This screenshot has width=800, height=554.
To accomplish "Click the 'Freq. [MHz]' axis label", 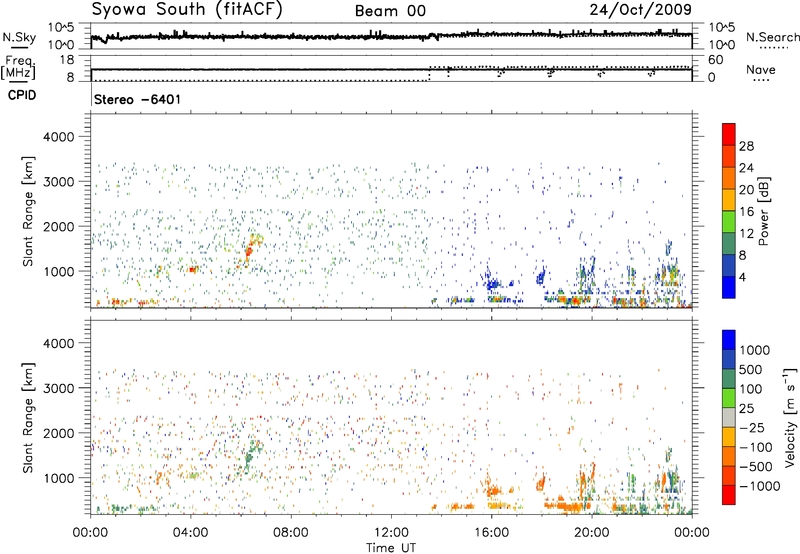I will [x=18, y=68].
